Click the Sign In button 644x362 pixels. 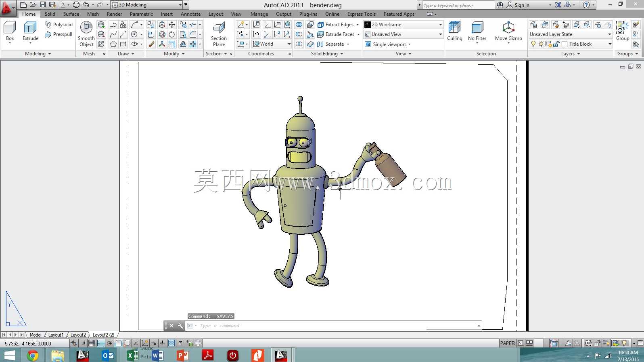tap(518, 5)
